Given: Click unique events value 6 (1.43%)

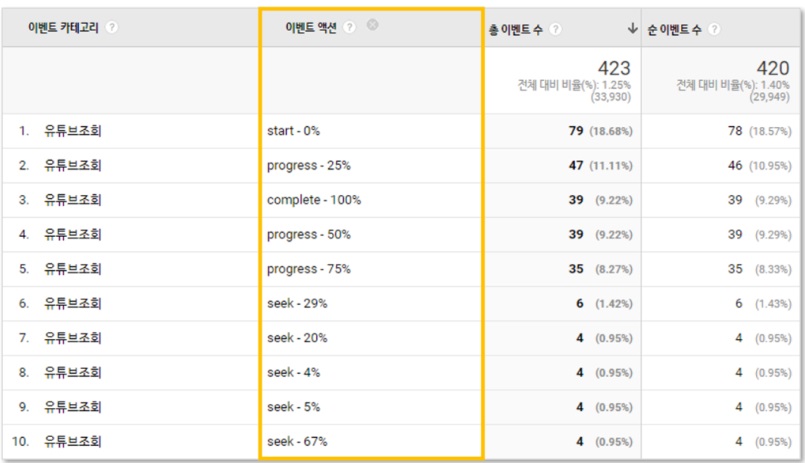Looking at the screenshot, I should coord(763,303).
